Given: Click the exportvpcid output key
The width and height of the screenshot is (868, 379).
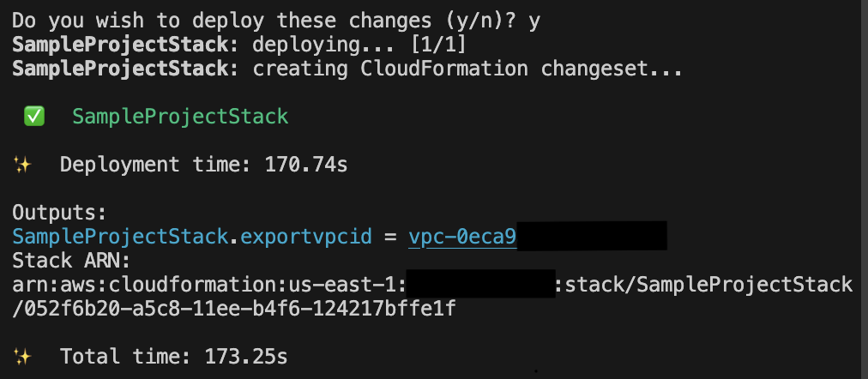Looking at the screenshot, I should tap(306, 237).
